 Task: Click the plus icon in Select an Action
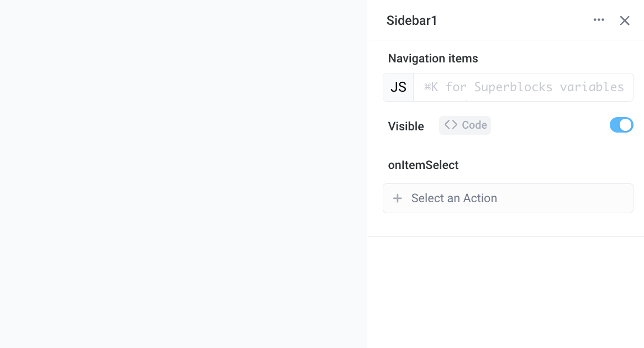coord(398,198)
